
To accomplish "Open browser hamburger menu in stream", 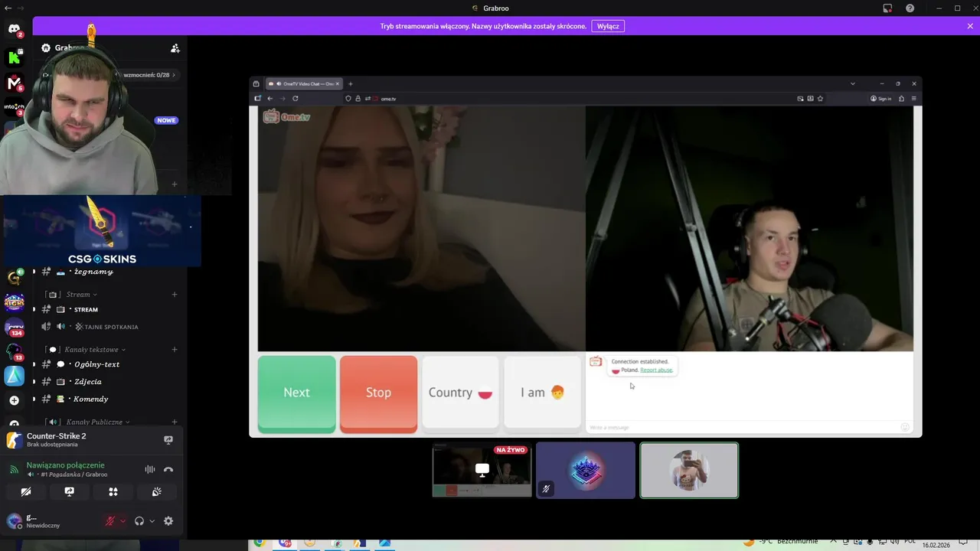I will pos(913,98).
